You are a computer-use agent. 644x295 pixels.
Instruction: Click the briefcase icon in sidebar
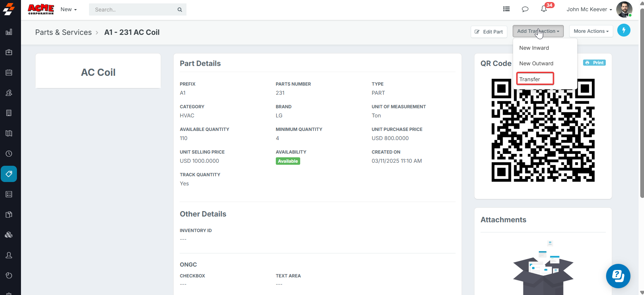pyautogui.click(x=9, y=52)
